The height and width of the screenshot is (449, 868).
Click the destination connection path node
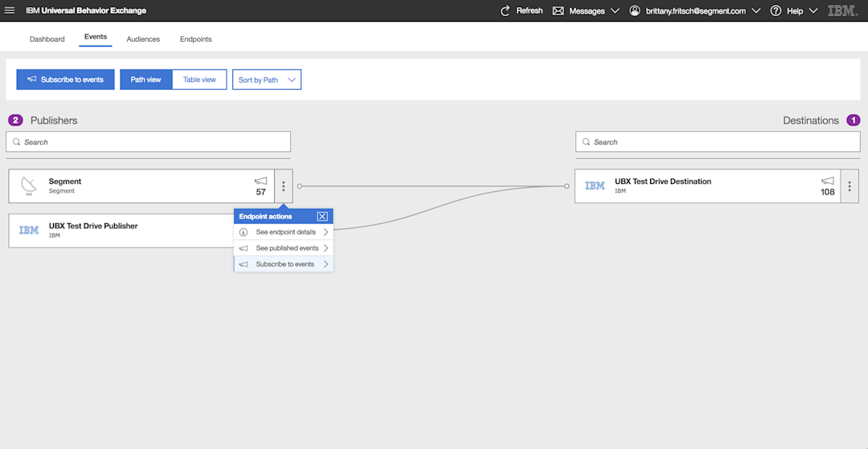[x=567, y=186]
